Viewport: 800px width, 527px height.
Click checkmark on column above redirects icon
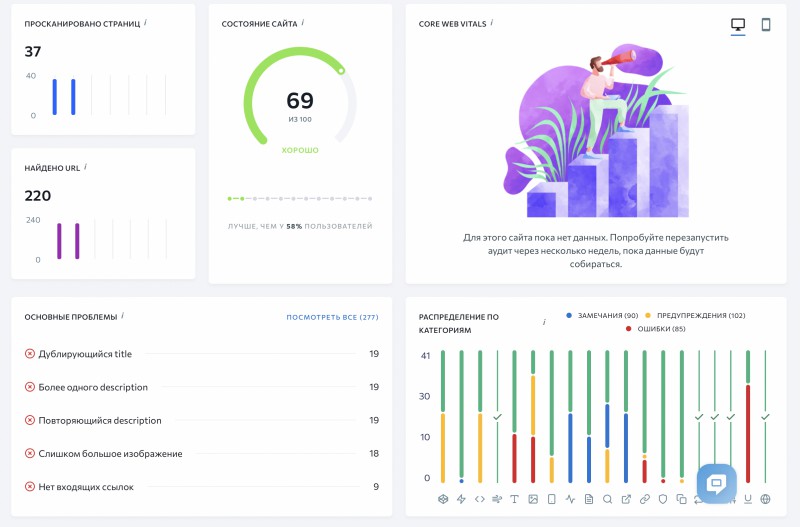[x=497, y=417]
